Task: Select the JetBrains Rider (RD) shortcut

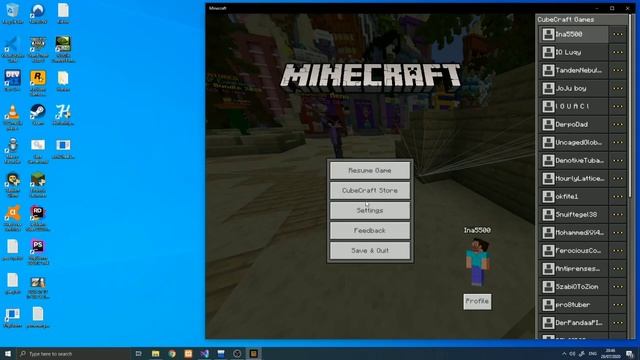Action: tap(38, 218)
